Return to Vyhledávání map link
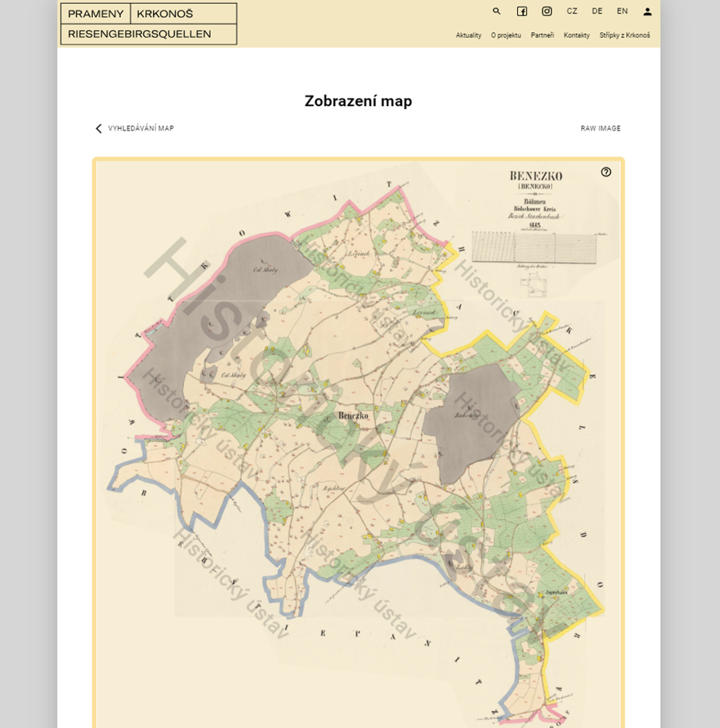Screen dimensions: 720x728 141,128
